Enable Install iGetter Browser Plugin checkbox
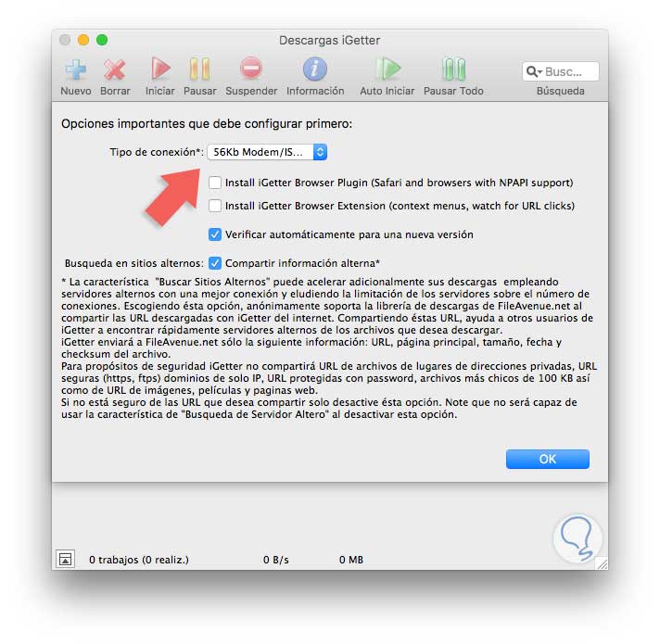 tap(215, 183)
